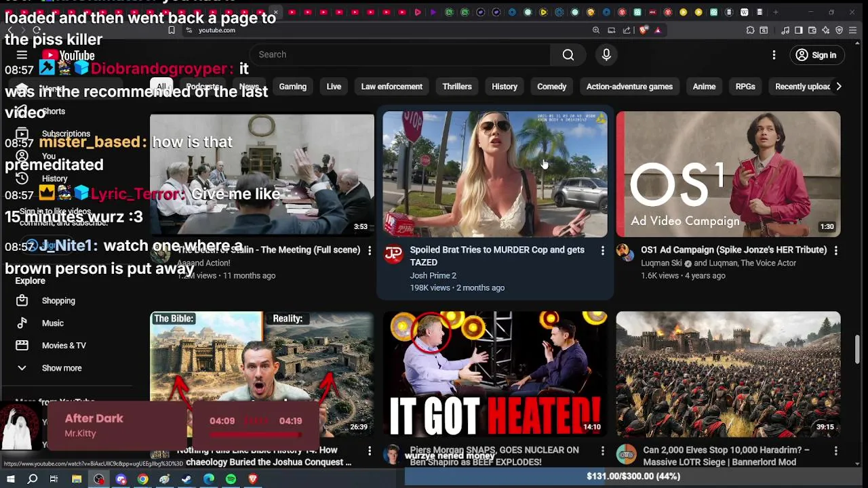
Task: Select the Comedy category chip
Action: [x=552, y=87]
